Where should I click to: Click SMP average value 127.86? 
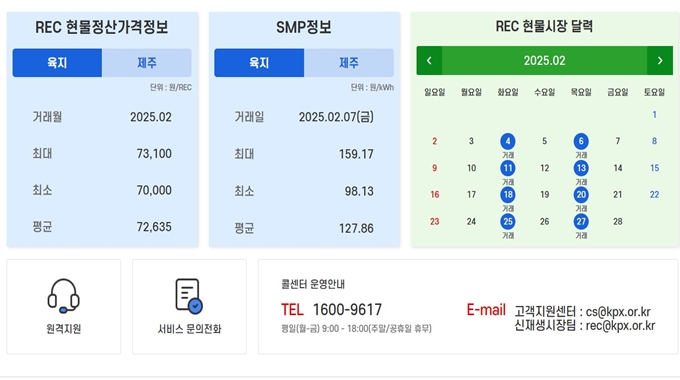[x=356, y=228]
